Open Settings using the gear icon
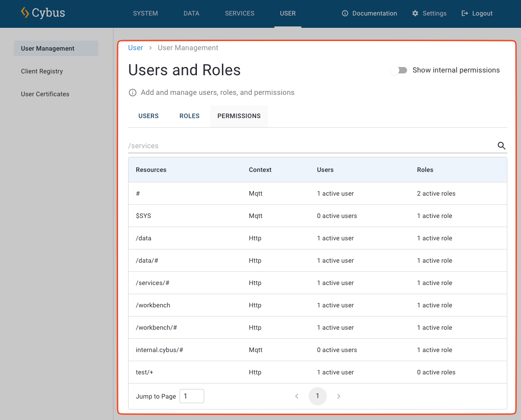The image size is (521, 420). (x=415, y=13)
